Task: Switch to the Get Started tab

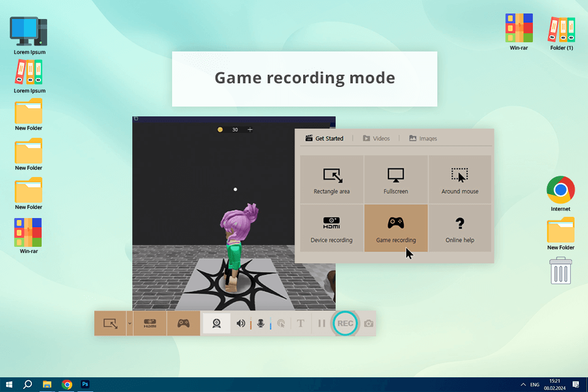Action: click(x=325, y=138)
